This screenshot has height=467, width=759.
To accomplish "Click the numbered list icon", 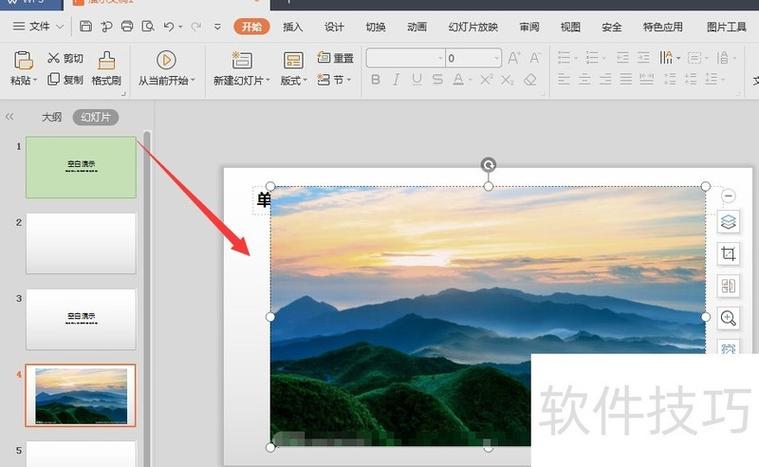I will click(x=592, y=58).
